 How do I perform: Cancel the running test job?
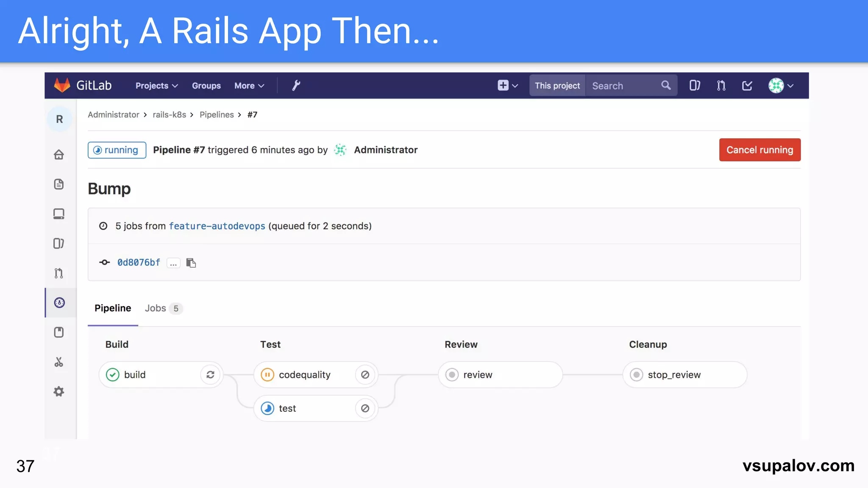[x=365, y=408]
